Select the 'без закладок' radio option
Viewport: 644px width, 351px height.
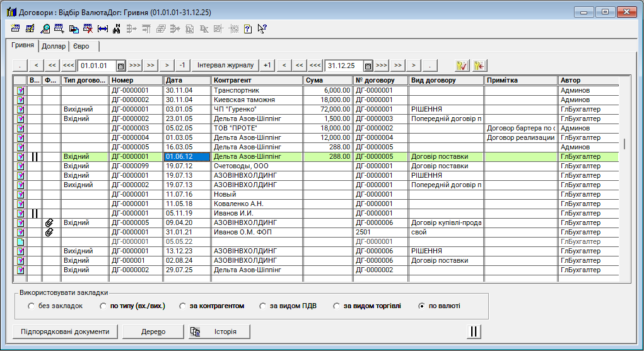tap(32, 306)
